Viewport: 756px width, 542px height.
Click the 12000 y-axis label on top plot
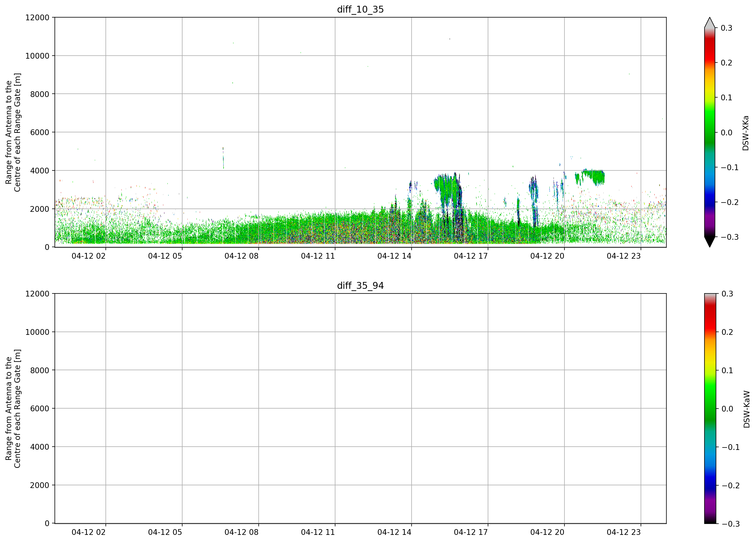coord(37,17)
